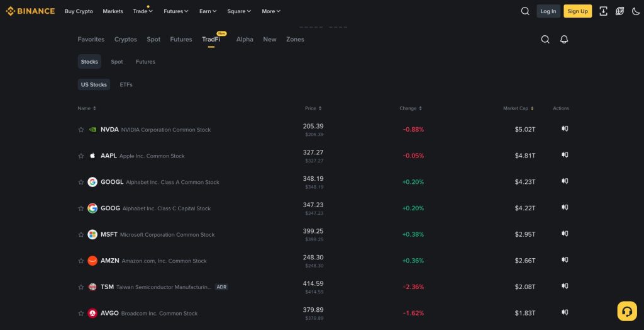Open the trade action icon for MSFT
Screen dimensions: 644x330
(x=565, y=234)
